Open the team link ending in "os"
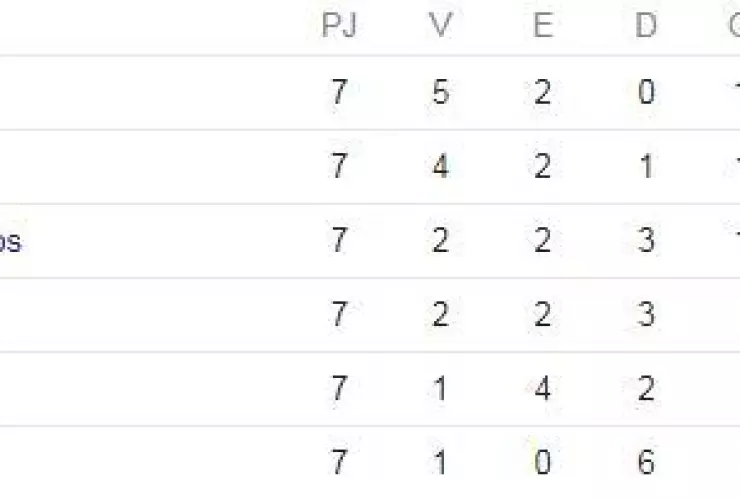The height and width of the screenshot is (499, 740). coord(10,242)
